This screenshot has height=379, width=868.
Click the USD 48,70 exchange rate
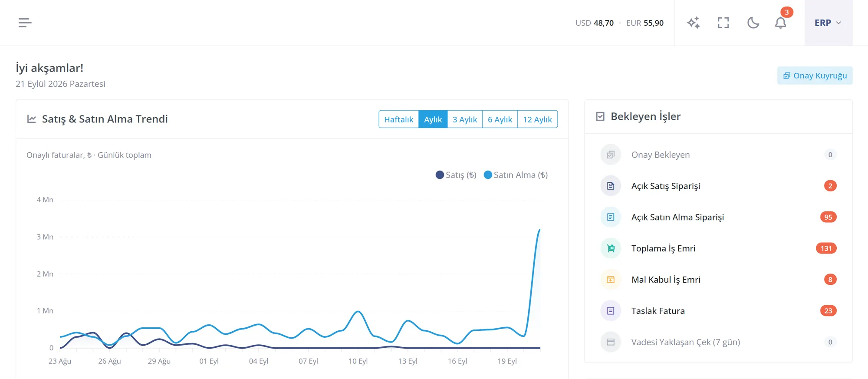tap(595, 23)
